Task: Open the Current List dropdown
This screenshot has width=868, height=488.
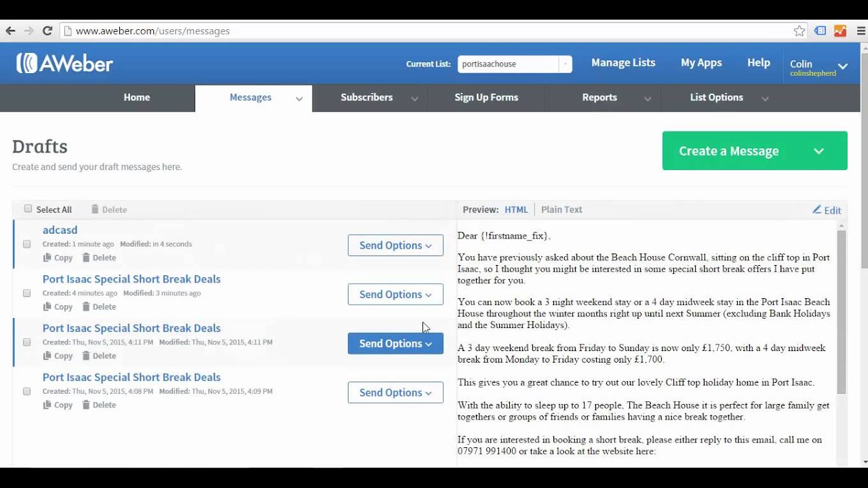Action: pyautogui.click(x=515, y=64)
